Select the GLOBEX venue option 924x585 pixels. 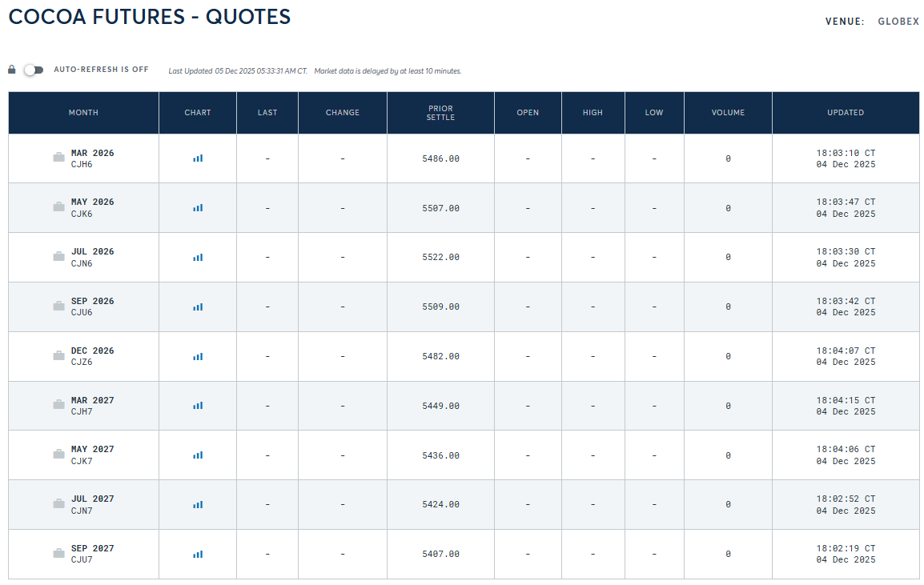click(x=898, y=22)
